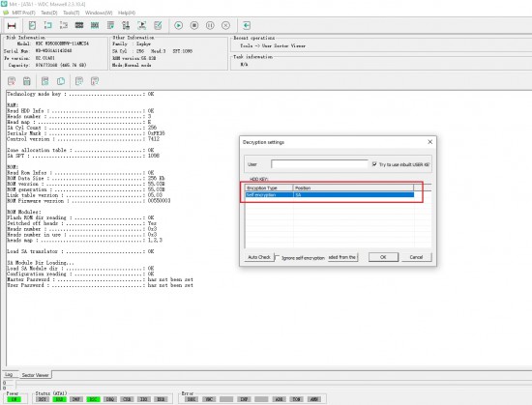This screenshot has height=405, width=532.
Task: Click the ABR error indicator
Action: [279, 399]
